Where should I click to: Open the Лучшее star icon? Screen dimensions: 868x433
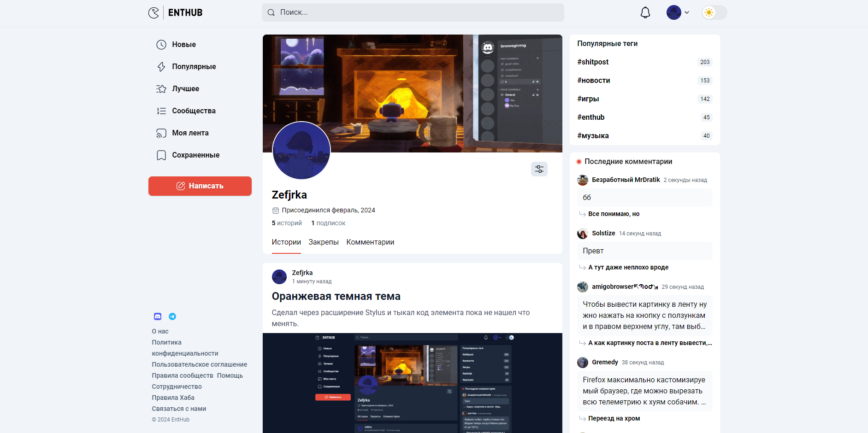pyautogui.click(x=161, y=89)
